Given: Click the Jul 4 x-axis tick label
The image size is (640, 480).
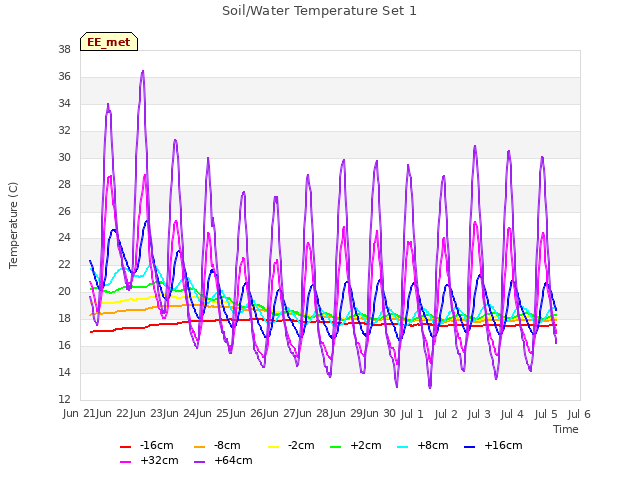Looking at the screenshot, I should [x=512, y=414].
